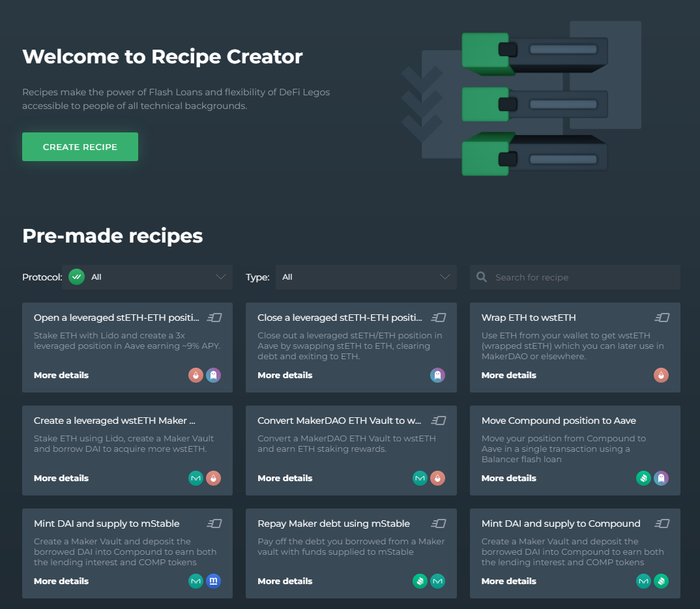
Task: Select the Move Compound position to Aave title
Action: [x=558, y=421]
